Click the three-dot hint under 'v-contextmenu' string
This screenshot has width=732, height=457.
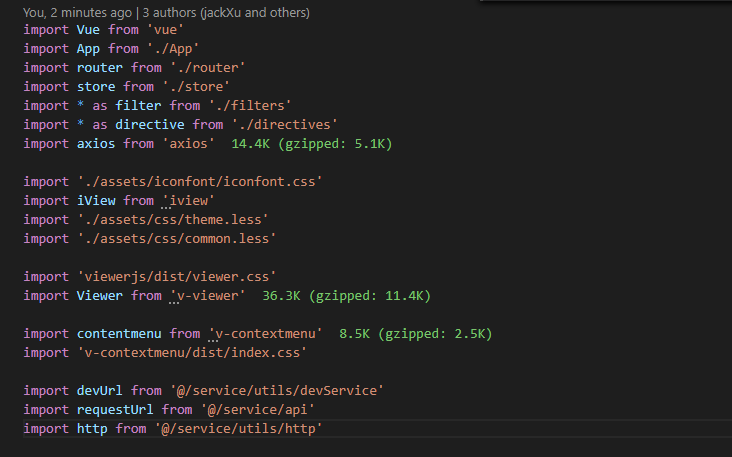click(212, 341)
